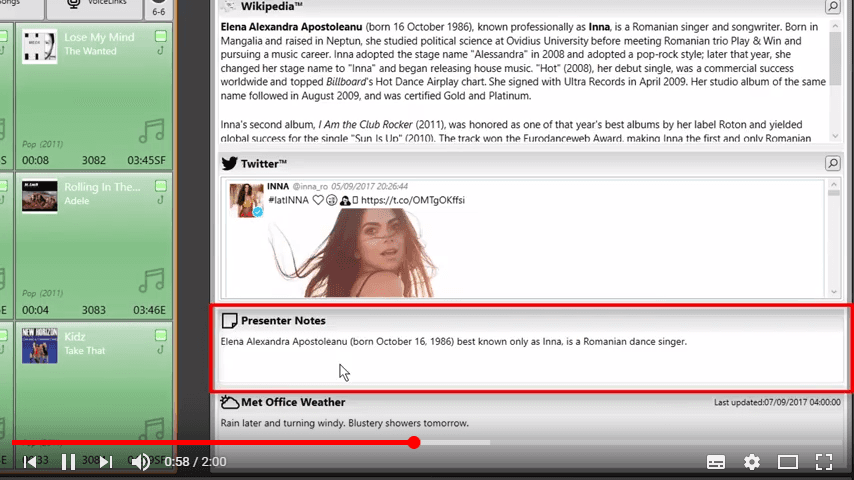Toggle subtitles with the captions icon
Viewport: 854px width, 480px height.
716,462
